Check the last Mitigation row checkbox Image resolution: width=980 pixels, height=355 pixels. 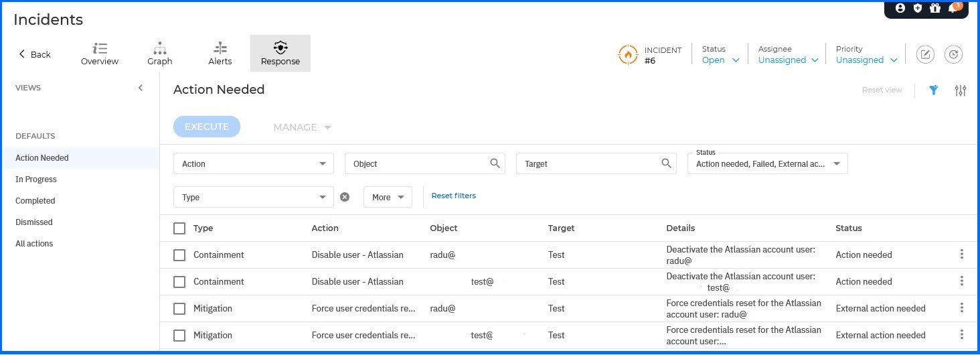[x=179, y=336]
